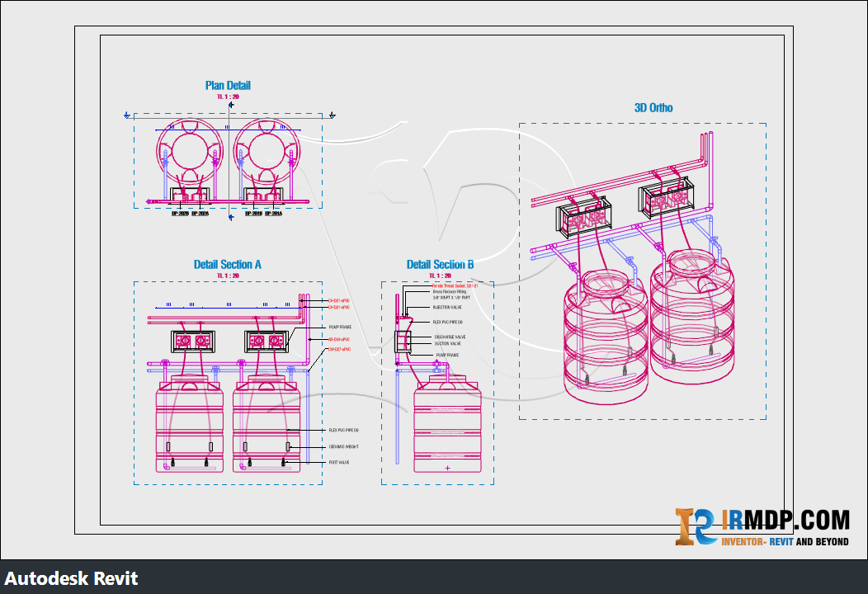Select the Detail Section B view title
This screenshot has height=594, width=868.
coord(440,265)
